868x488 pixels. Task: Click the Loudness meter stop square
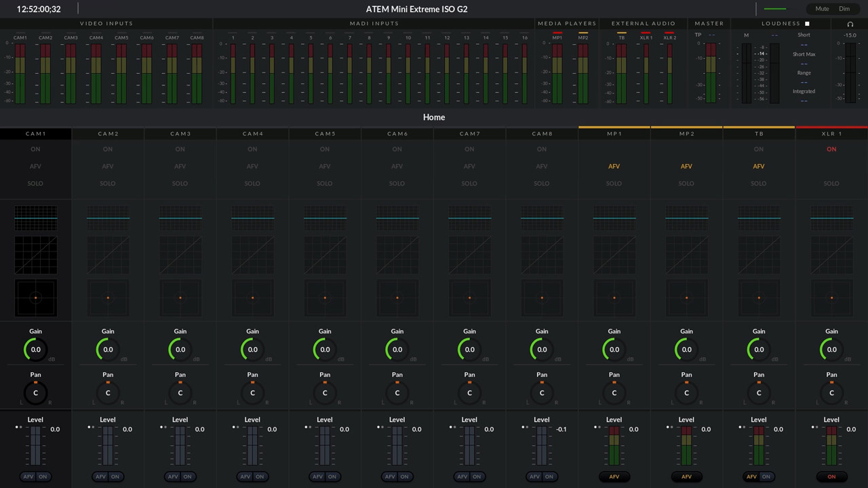tap(807, 24)
